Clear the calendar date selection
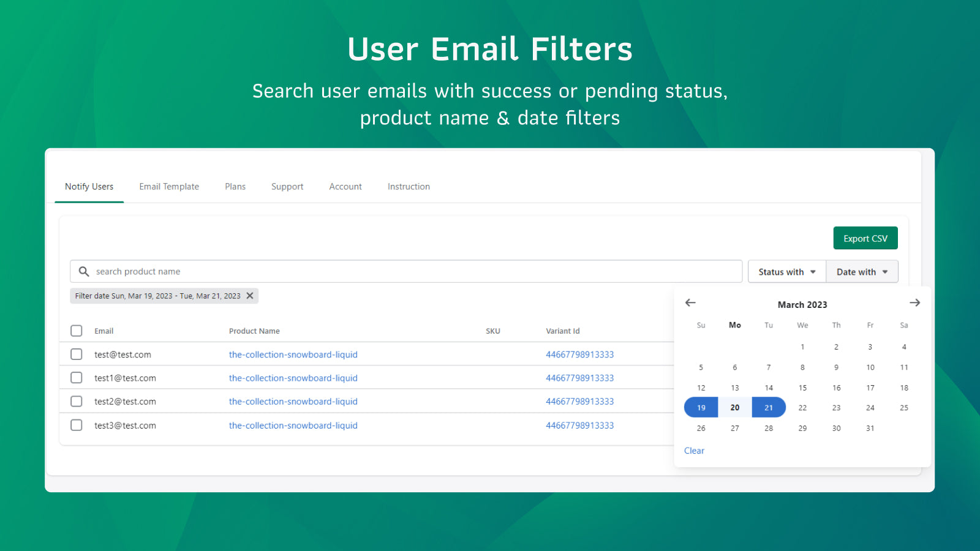The width and height of the screenshot is (980, 551). tap(694, 451)
